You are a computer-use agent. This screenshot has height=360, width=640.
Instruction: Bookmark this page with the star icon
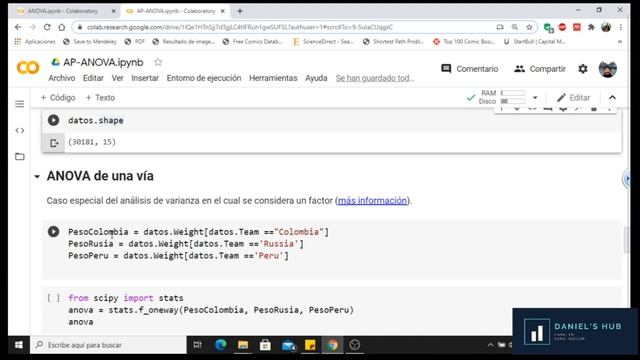[x=529, y=27]
